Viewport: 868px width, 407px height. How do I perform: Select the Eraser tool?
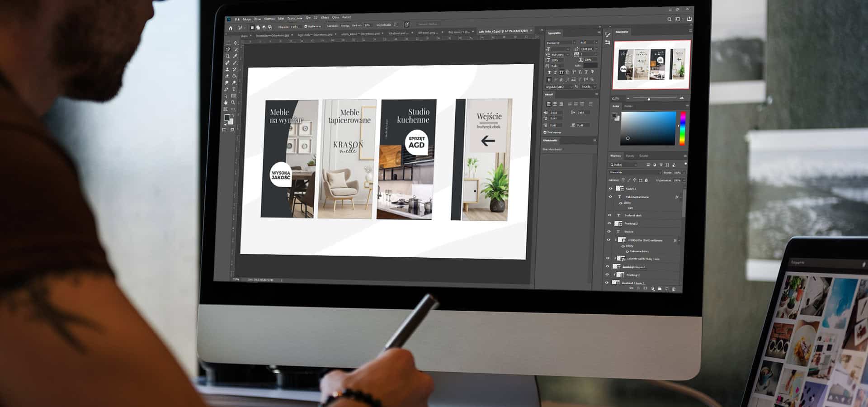pos(227,76)
